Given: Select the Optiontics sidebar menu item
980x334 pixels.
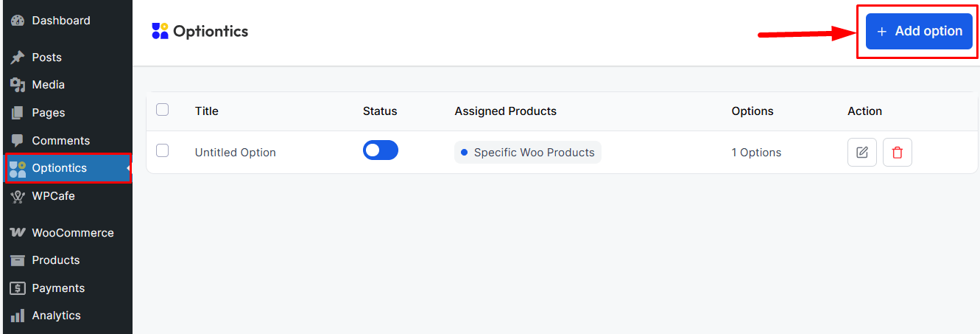Looking at the screenshot, I should pos(59,168).
